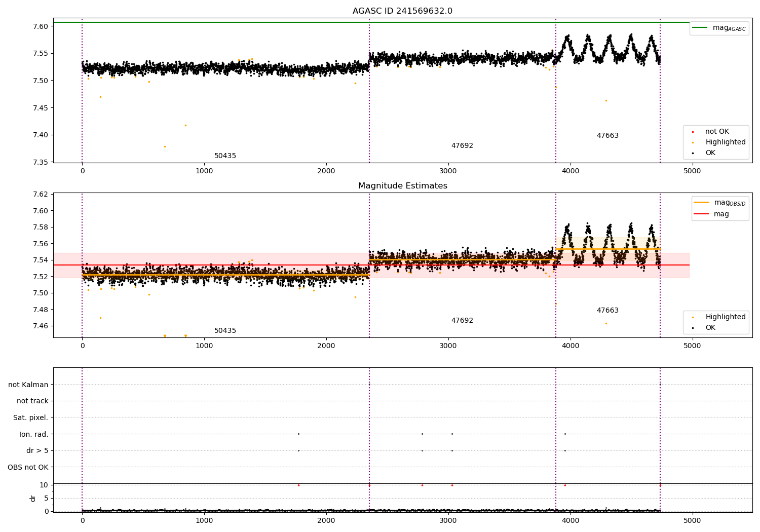Click the 'dr' y-axis label
This screenshot has width=760, height=532.
pos(33,498)
